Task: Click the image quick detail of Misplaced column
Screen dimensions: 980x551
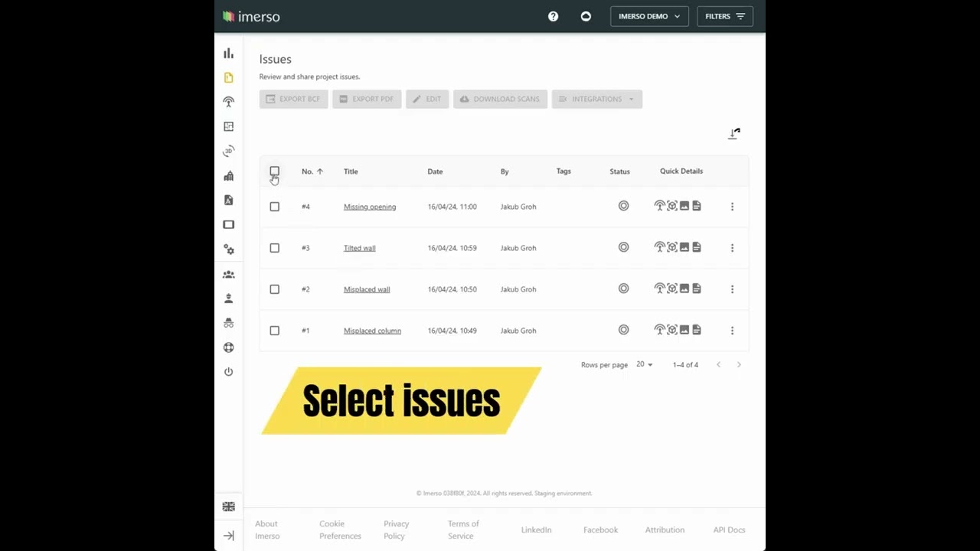Action: point(684,330)
